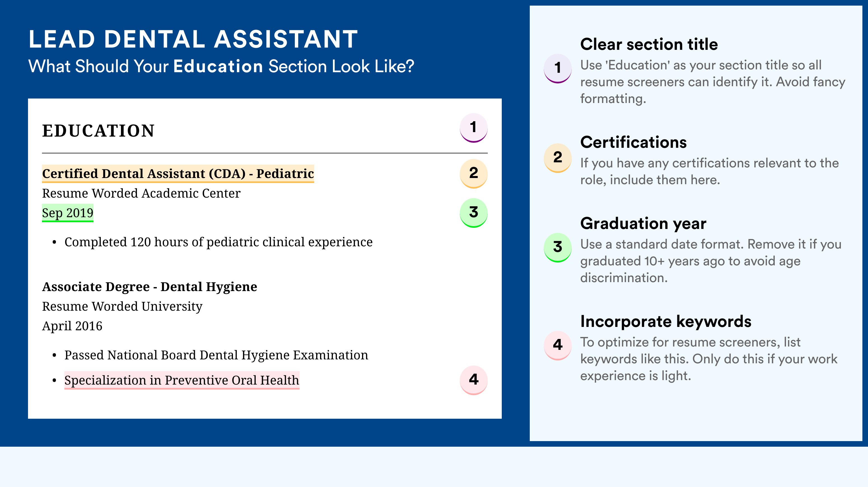This screenshot has width=868, height=487.
Task: Click the Lead Dental Assistant title
Action: 193,39
